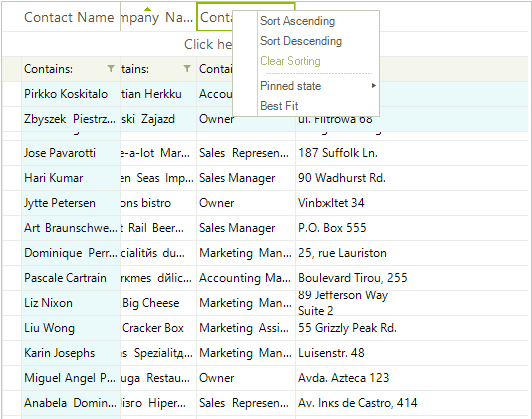The height and width of the screenshot is (419, 532).
Task: Select the ons bistro company cell
Action: tap(158, 203)
